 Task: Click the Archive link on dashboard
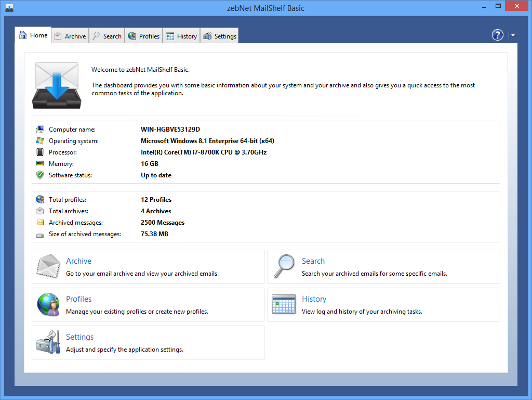[x=78, y=261]
